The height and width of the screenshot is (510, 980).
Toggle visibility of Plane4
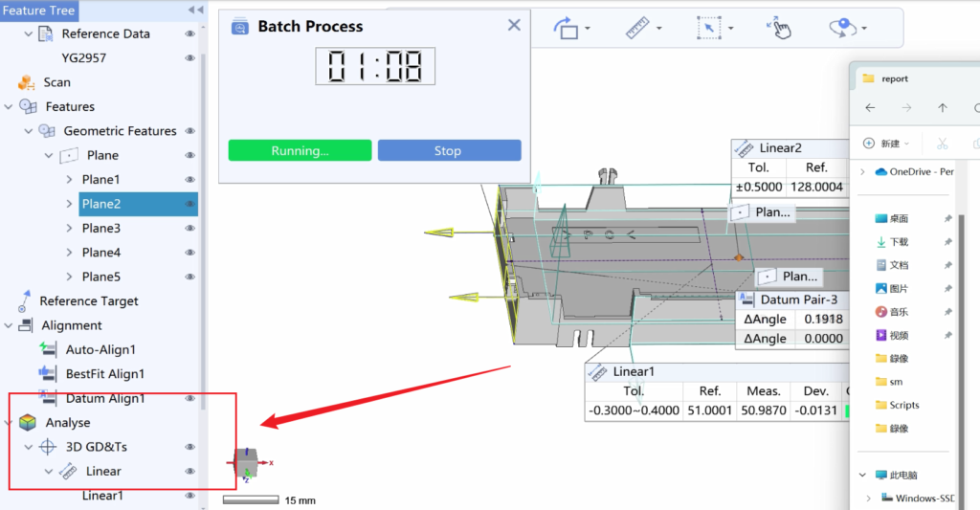click(x=190, y=253)
